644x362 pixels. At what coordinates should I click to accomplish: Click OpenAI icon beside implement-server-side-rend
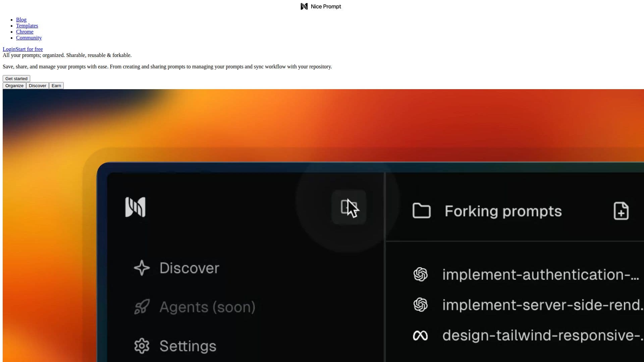[x=420, y=305]
